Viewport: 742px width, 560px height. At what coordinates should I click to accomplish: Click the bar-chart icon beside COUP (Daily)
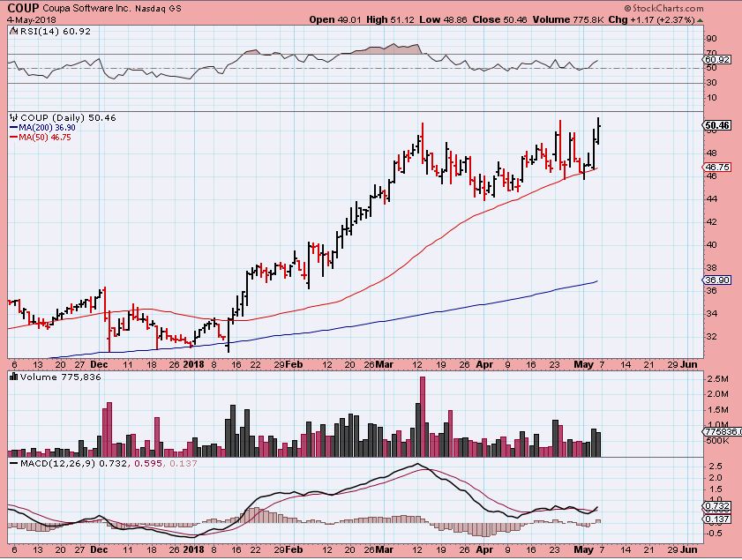click(14, 117)
